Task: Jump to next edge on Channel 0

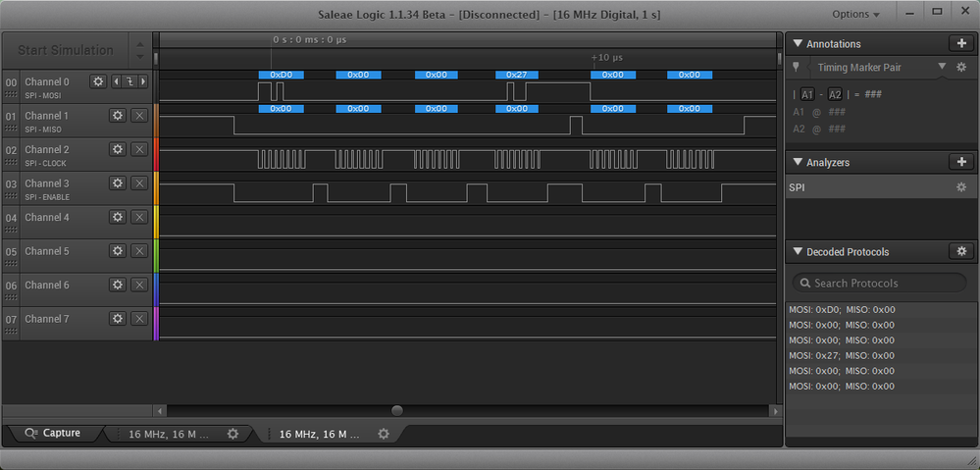Action: click(144, 81)
